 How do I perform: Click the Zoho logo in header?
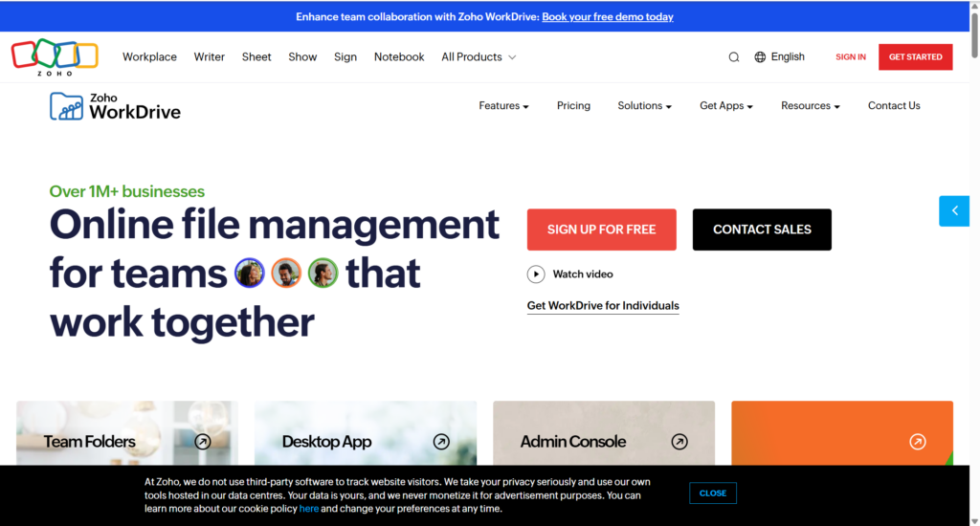[x=55, y=56]
